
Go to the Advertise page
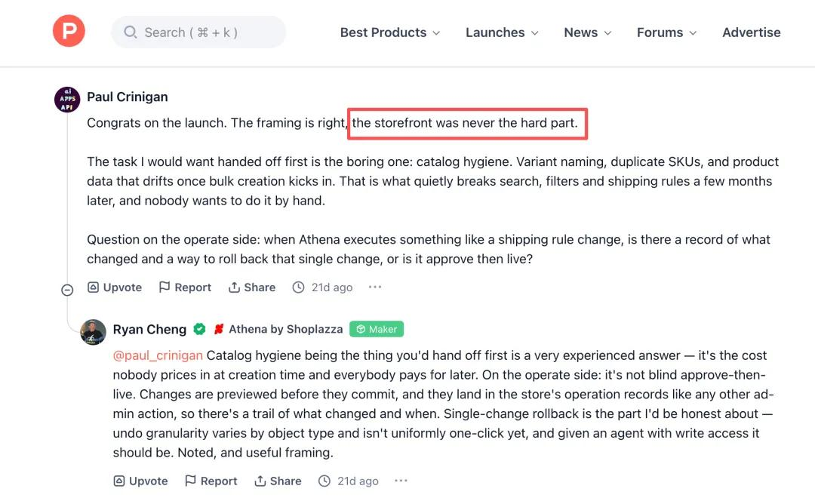pos(751,32)
